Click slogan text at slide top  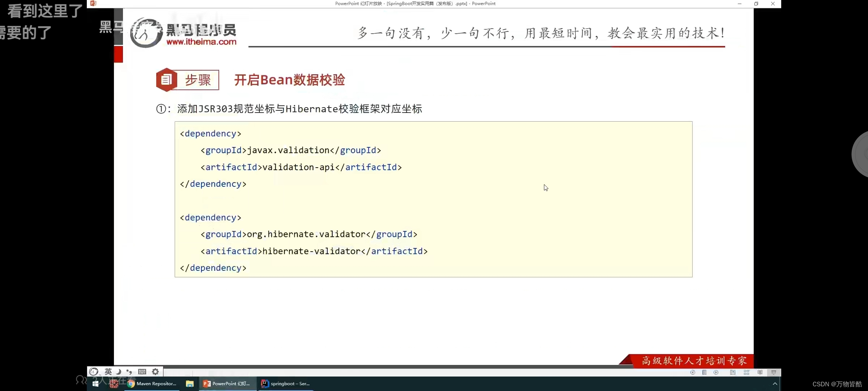541,33
